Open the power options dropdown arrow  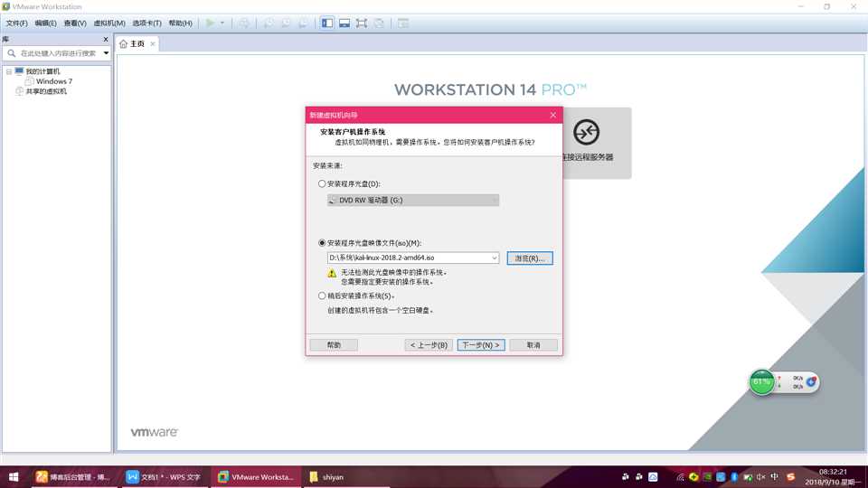click(x=222, y=23)
